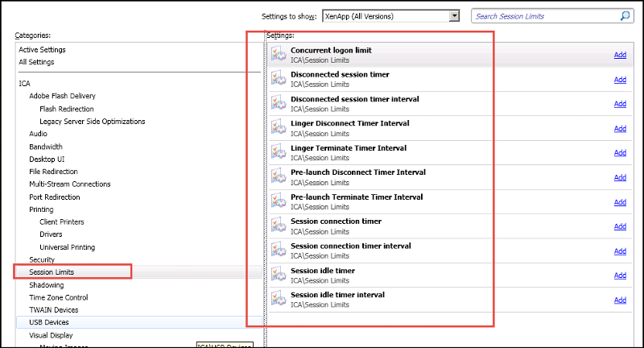Select Universal Printing category

pyautogui.click(x=67, y=247)
